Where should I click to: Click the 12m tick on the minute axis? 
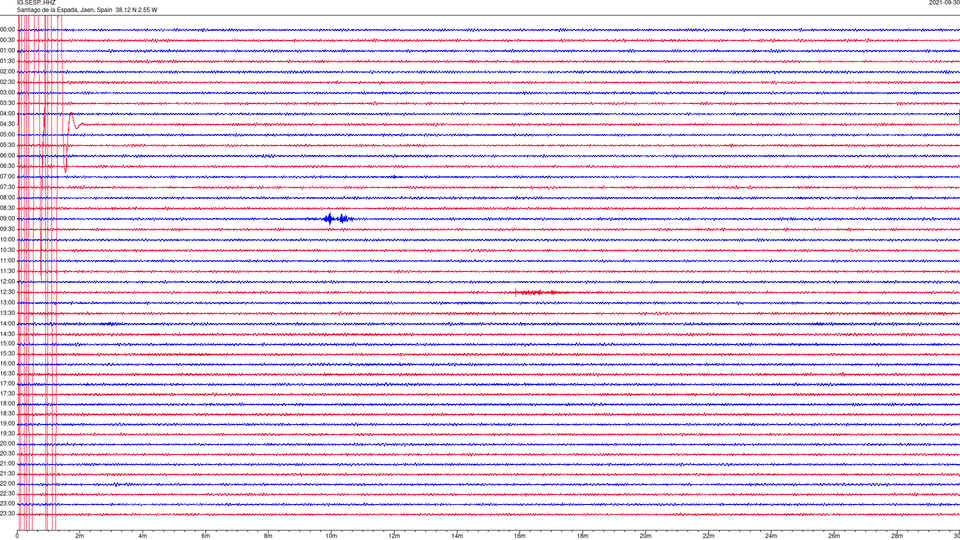coord(394,536)
